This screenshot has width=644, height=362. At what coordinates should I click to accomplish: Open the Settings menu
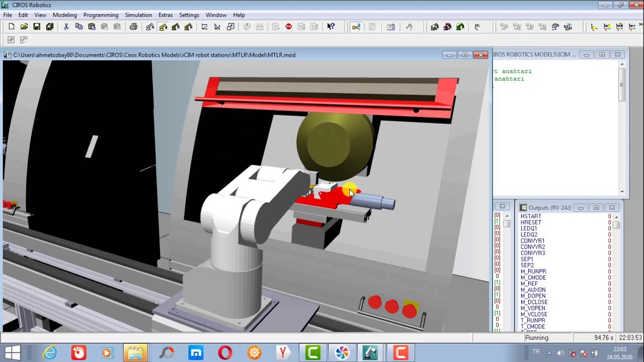189,15
